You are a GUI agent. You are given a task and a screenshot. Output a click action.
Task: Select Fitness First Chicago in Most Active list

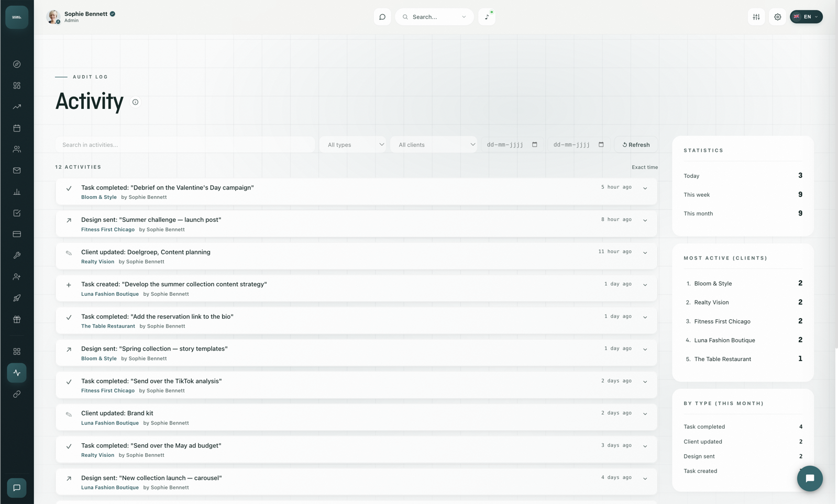tap(743, 321)
